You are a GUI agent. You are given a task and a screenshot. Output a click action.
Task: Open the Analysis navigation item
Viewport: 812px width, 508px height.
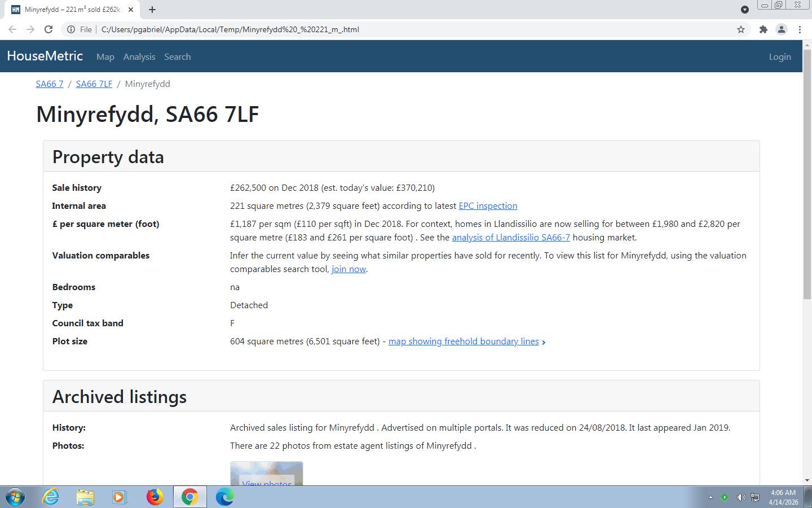coord(139,57)
